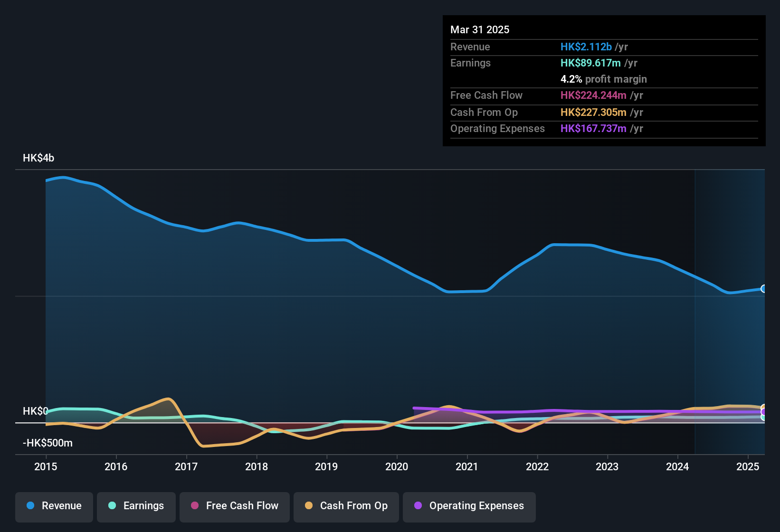
Task: Click the teal Earnings legend dot
Action: pyautogui.click(x=112, y=506)
